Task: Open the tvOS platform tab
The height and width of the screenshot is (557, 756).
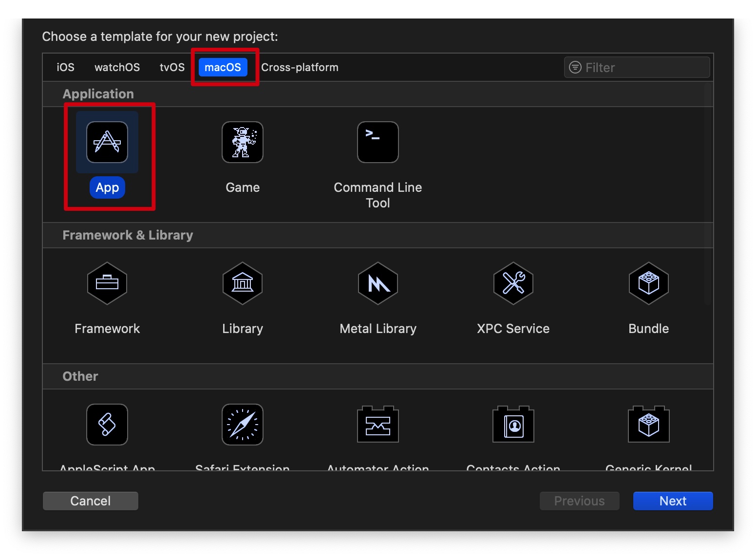Action: (x=172, y=67)
